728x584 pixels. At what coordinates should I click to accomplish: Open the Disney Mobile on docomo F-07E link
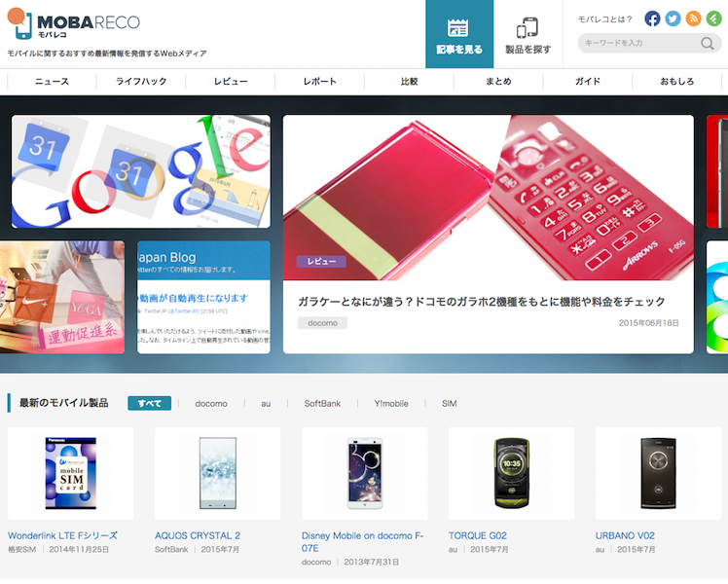tap(363, 542)
